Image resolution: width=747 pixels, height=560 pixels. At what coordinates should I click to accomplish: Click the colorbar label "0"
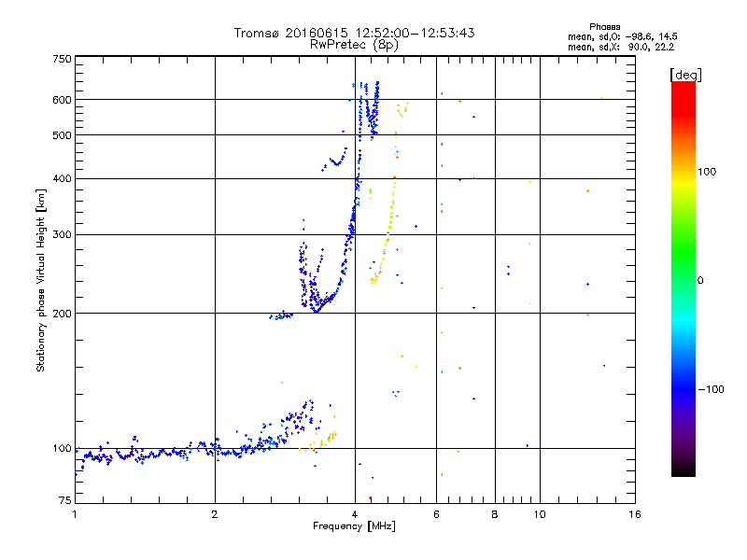pyautogui.click(x=700, y=281)
